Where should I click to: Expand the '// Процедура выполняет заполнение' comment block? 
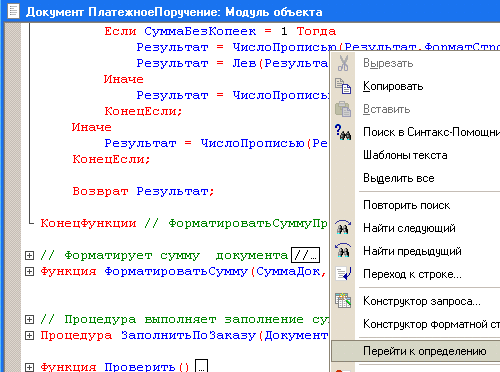coord(29,320)
